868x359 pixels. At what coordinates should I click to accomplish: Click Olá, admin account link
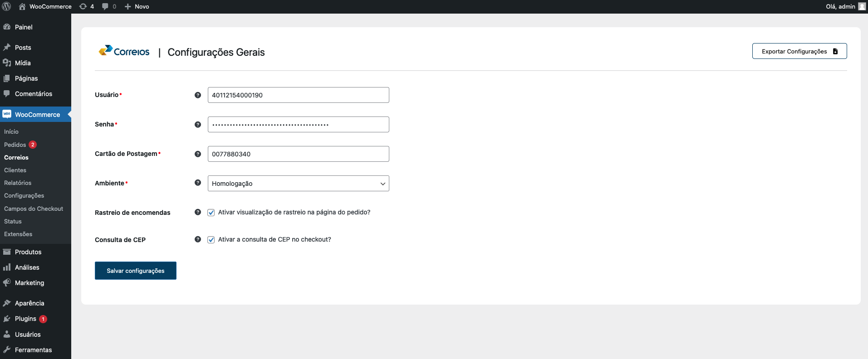840,6
